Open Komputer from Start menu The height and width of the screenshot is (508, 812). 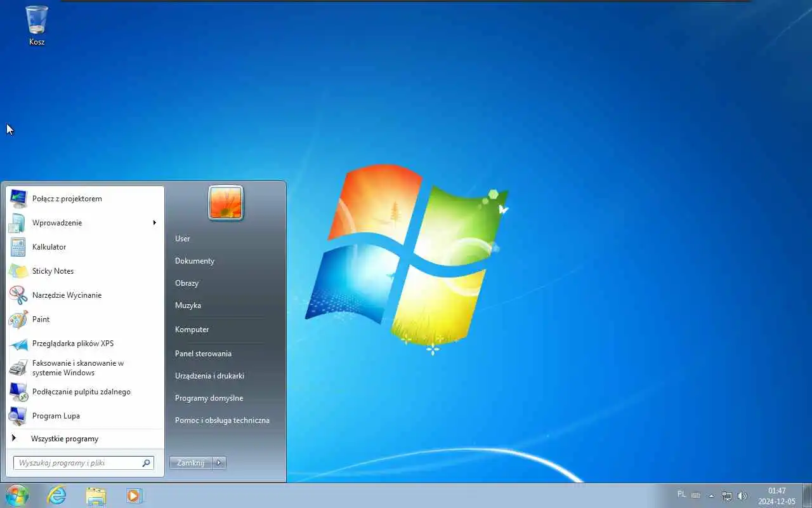[192, 330]
